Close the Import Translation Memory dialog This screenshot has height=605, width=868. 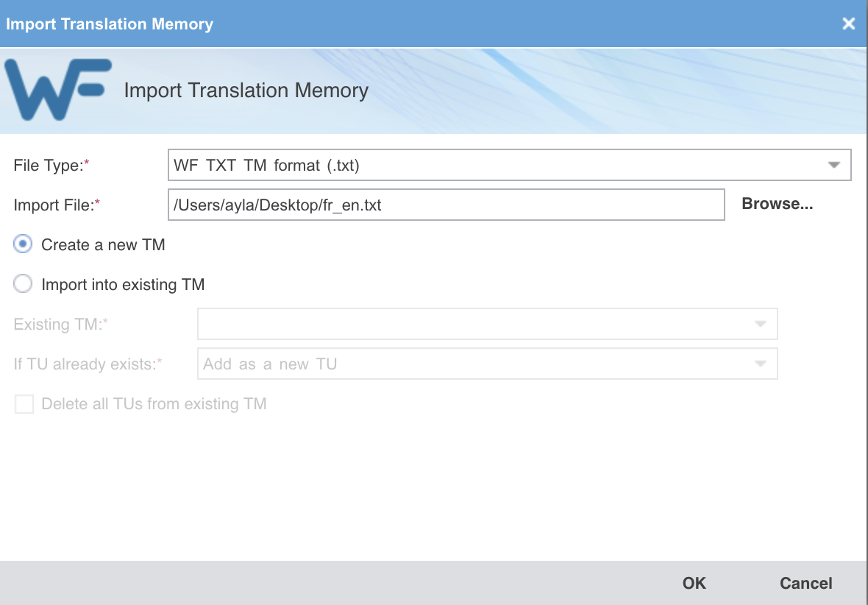click(848, 24)
